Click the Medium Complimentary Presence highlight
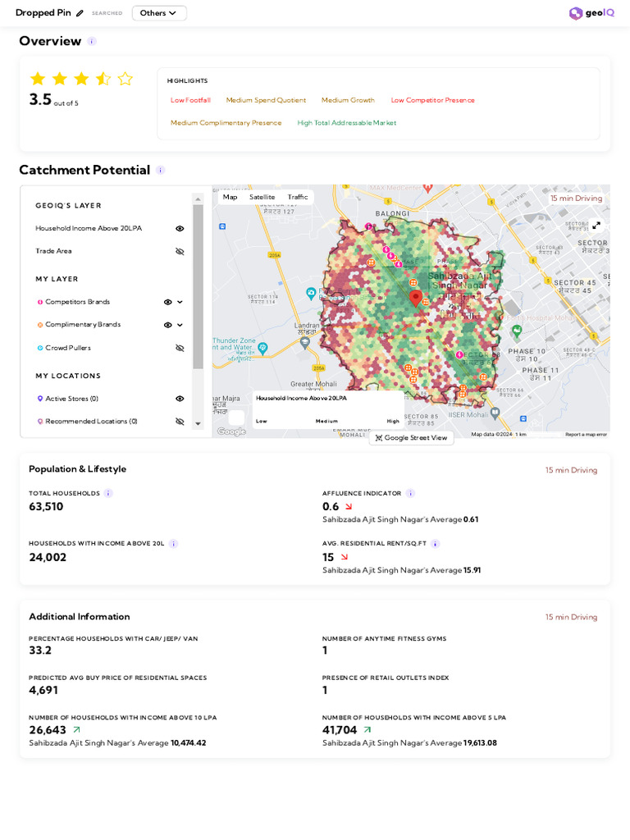630x840 pixels. click(226, 123)
